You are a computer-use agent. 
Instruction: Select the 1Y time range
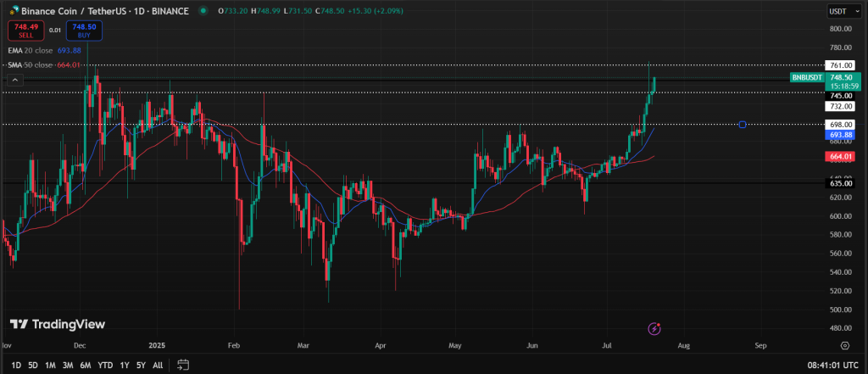[x=125, y=366]
